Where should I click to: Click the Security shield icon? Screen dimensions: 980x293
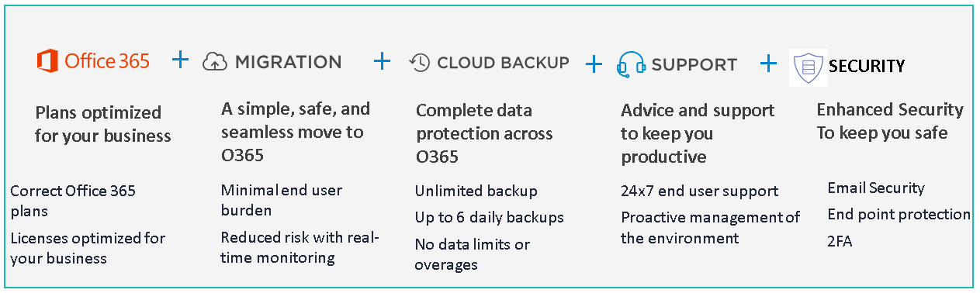tap(807, 67)
